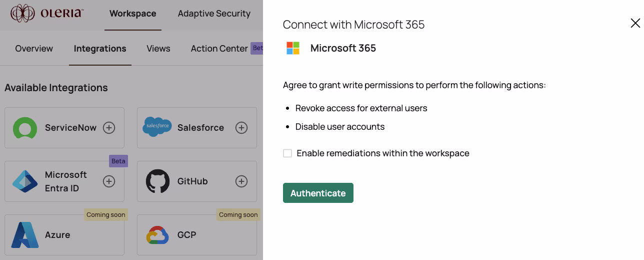Click the GitHub card label
The width and height of the screenshot is (644, 260).
pos(192,181)
